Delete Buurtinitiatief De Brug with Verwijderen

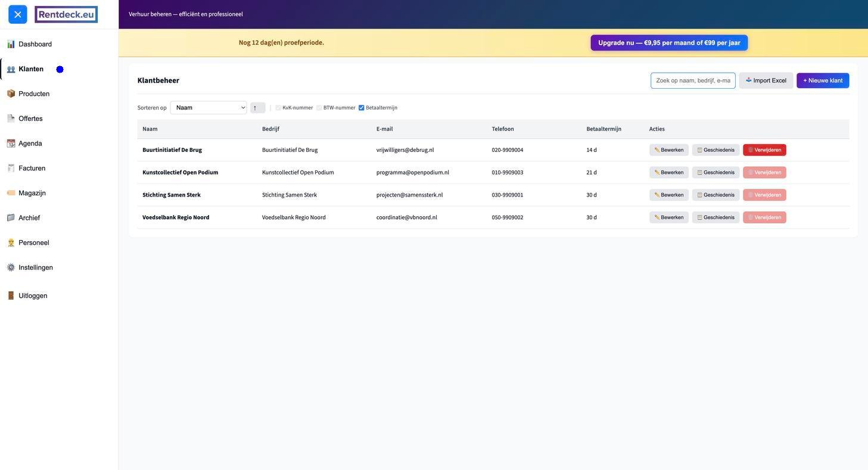tap(764, 150)
